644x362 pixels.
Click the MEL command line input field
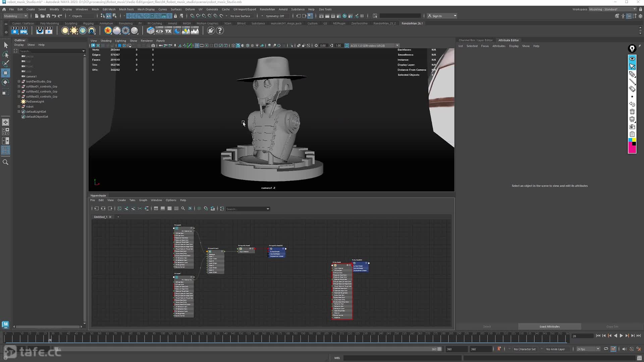402,358
